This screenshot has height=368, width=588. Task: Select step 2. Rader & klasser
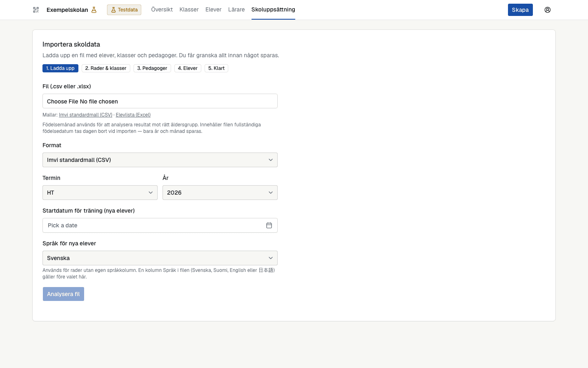point(106,68)
